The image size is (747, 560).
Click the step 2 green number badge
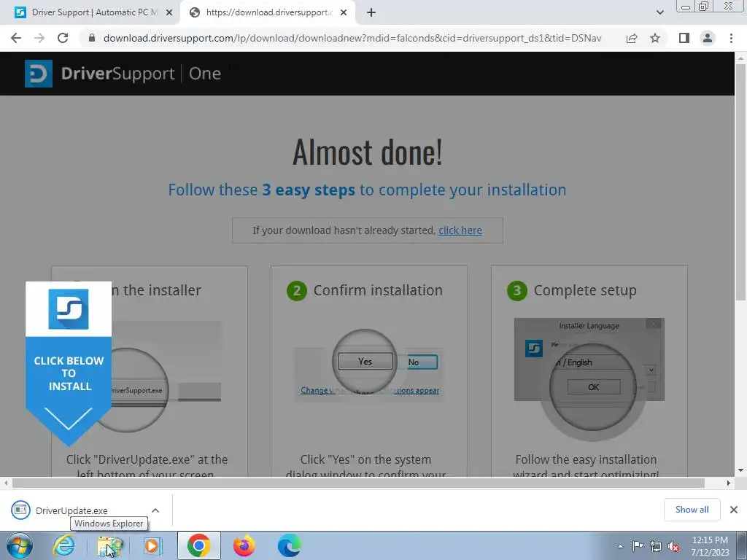[x=297, y=290]
